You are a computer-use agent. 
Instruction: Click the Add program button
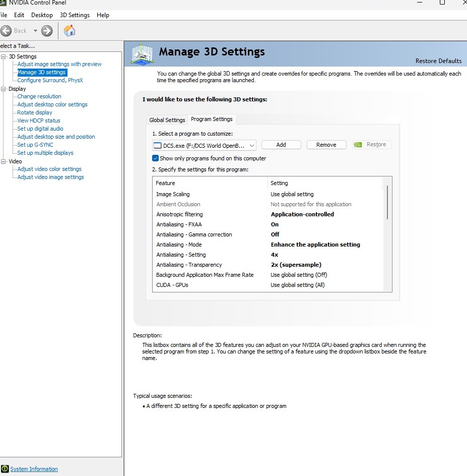pyautogui.click(x=281, y=145)
